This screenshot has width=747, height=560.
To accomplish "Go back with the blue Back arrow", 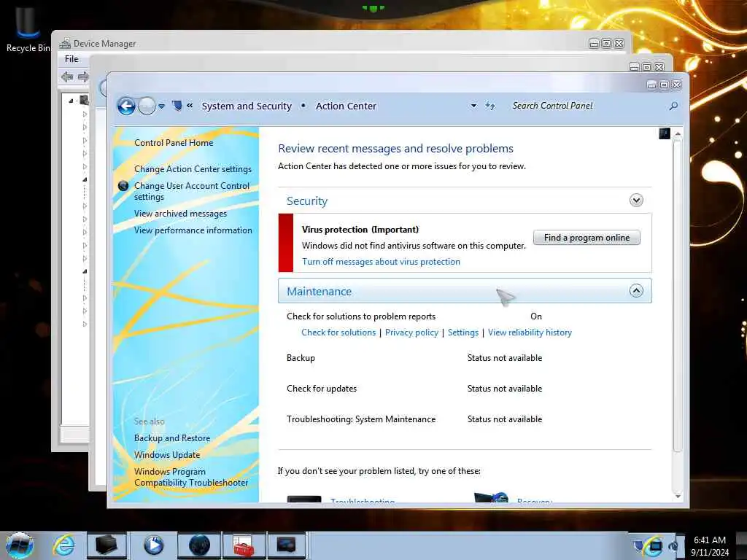I will [126, 106].
